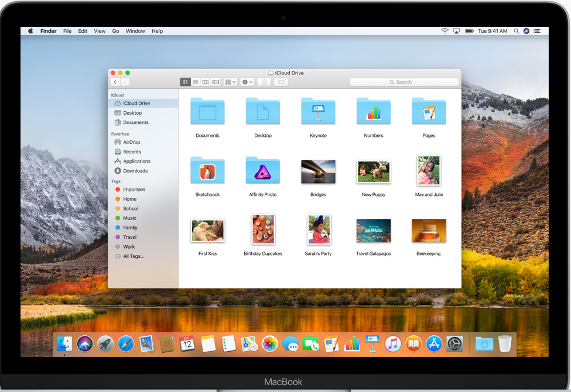Switch to column view in the toolbar
571x392 pixels.
[x=205, y=82]
